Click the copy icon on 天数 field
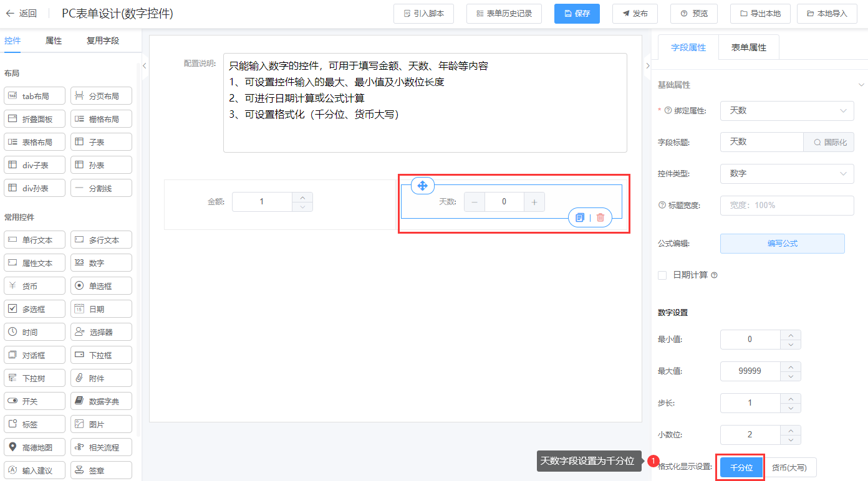Image resolution: width=868 pixels, height=481 pixels. (x=580, y=217)
